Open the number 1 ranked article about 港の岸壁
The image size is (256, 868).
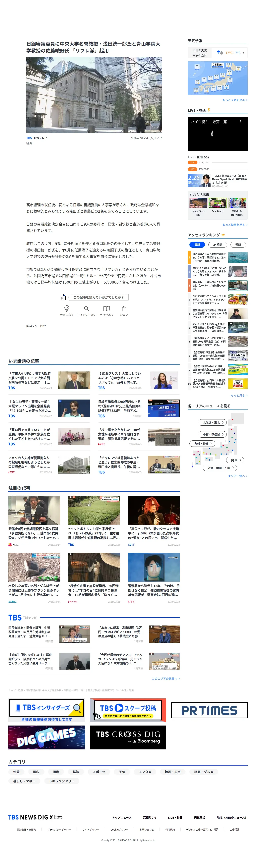[218, 257]
